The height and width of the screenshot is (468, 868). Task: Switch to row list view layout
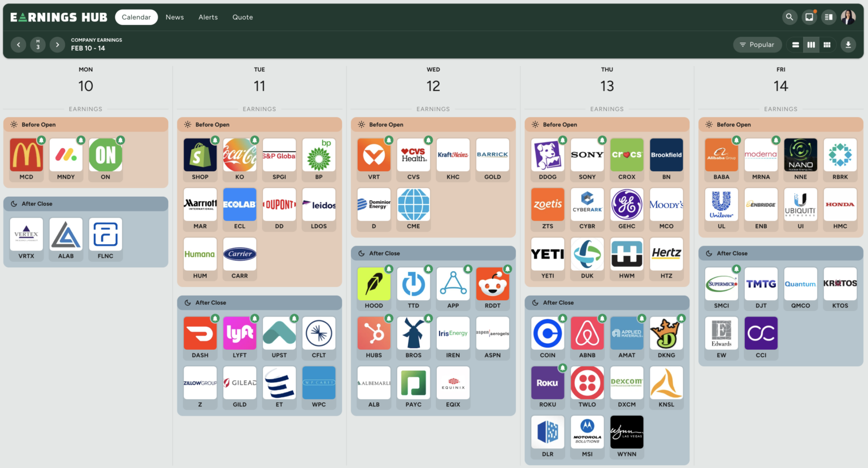(796, 45)
